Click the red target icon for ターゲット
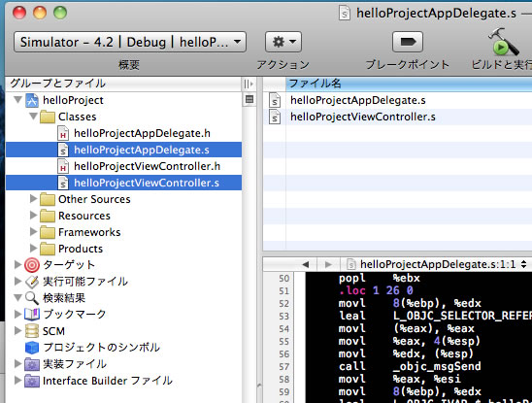532x403 pixels. pos(32,265)
